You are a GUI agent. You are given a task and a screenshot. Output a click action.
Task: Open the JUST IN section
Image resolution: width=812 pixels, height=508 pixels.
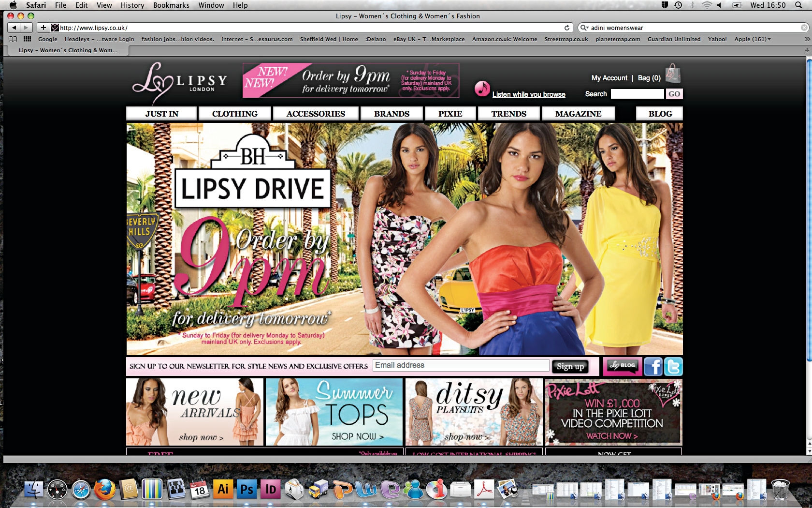click(161, 114)
